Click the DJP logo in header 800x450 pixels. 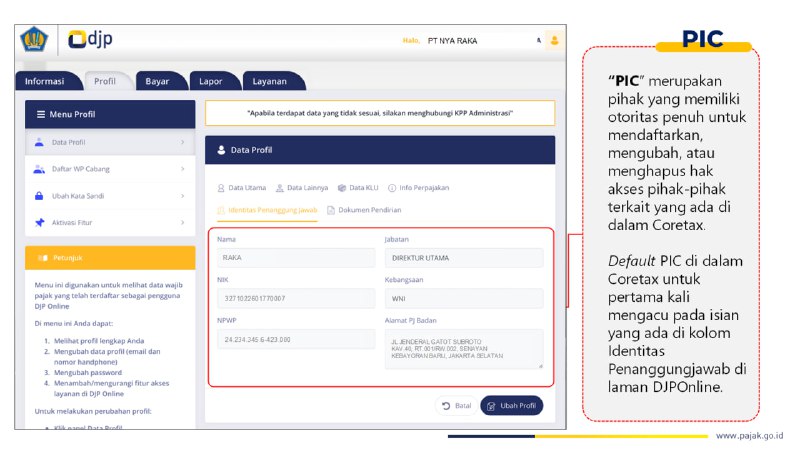[x=90, y=40]
